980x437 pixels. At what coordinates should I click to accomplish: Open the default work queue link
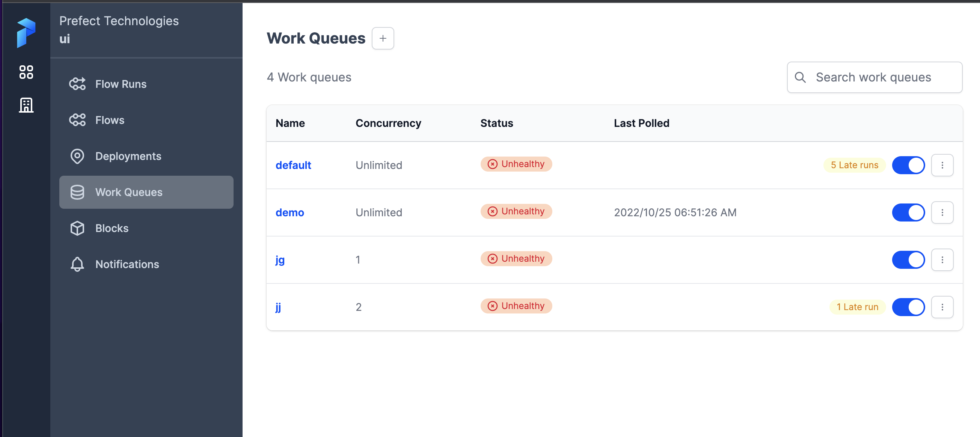point(293,165)
